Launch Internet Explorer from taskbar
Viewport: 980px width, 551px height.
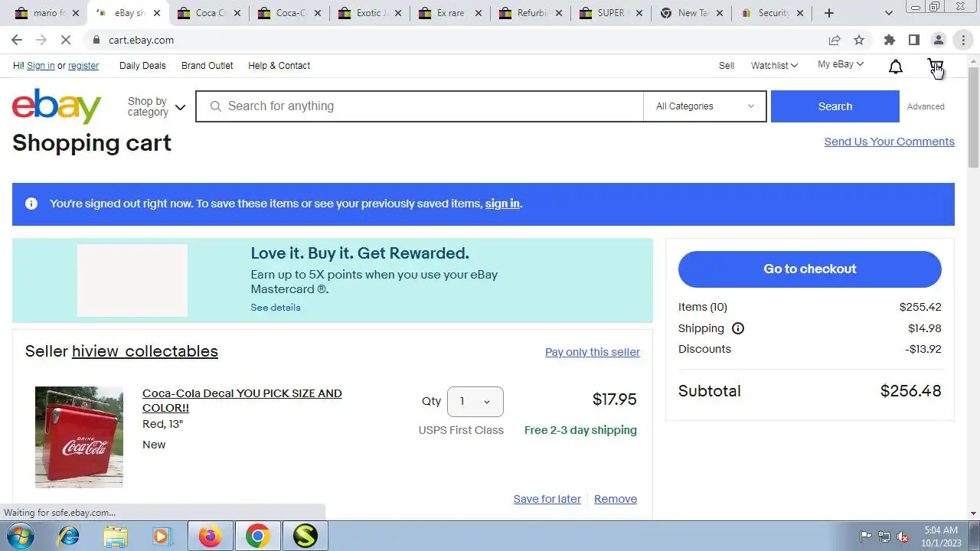[68, 536]
